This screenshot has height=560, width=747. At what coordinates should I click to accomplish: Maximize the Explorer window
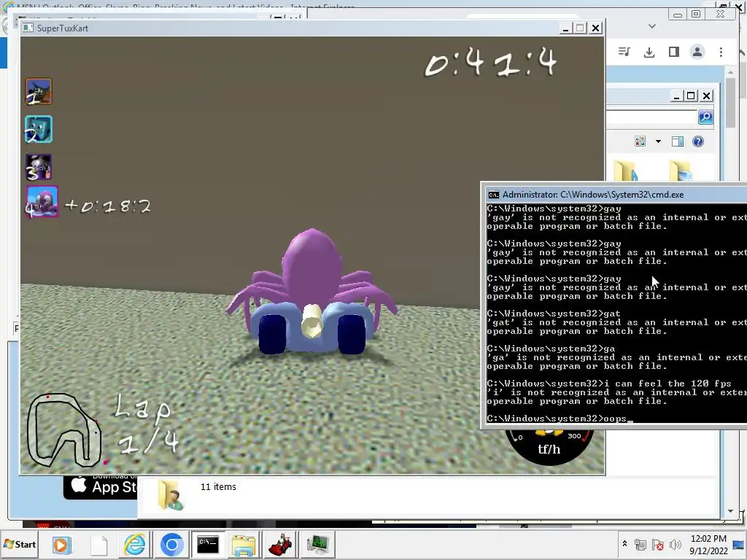point(692,96)
